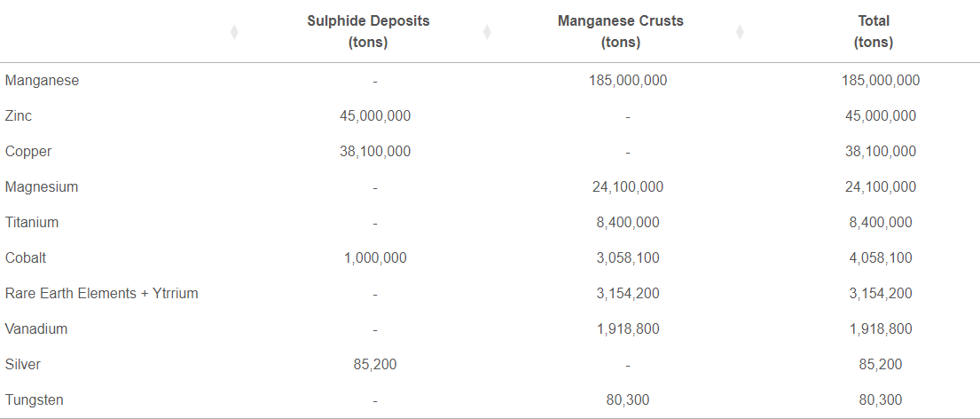Click the 185,000,000 Manganese Crusts value
This screenshot has height=419, width=980.
pyautogui.click(x=628, y=81)
